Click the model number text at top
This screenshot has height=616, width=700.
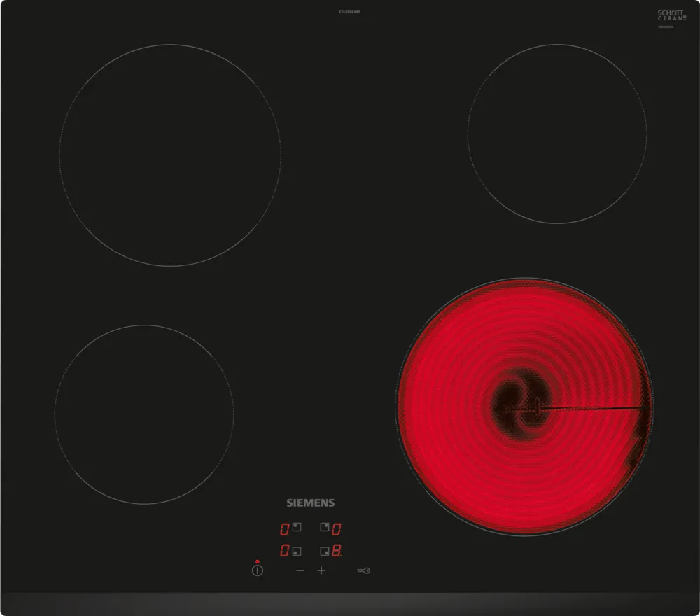pos(349,12)
